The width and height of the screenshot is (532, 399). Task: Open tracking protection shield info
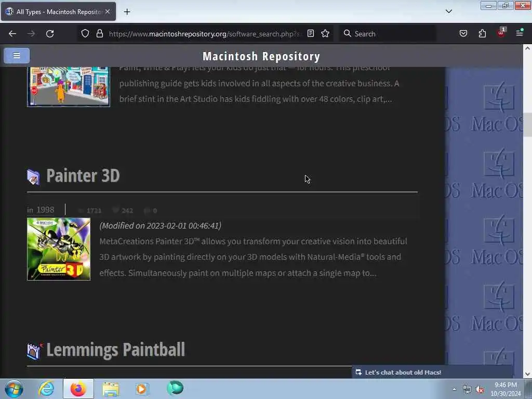[85, 33]
